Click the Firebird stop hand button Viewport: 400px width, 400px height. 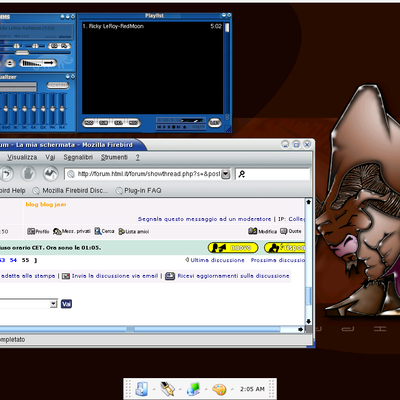[x=29, y=174]
